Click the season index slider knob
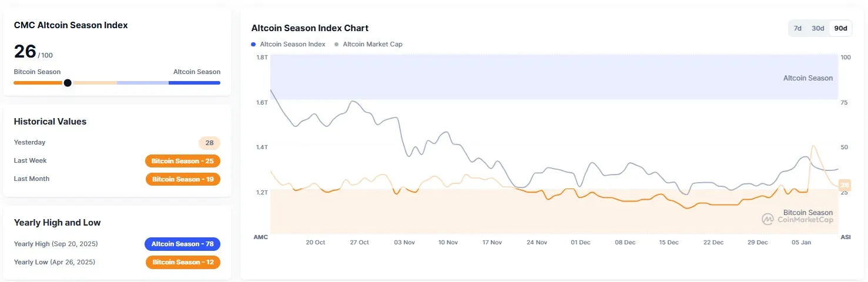Image resolution: width=868 pixels, height=282 pixels. pos(68,83)
